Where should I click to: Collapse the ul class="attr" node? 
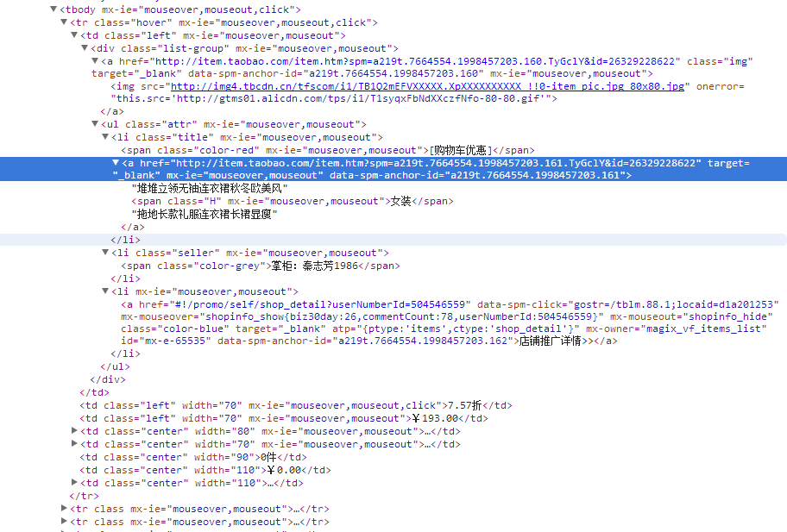(95, 124)
